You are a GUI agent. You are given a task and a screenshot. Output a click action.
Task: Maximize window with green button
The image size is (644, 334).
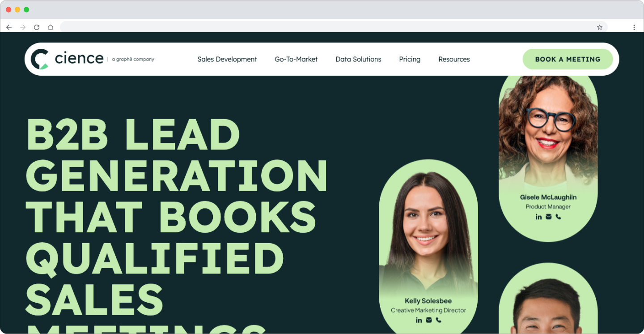[26, 9]
